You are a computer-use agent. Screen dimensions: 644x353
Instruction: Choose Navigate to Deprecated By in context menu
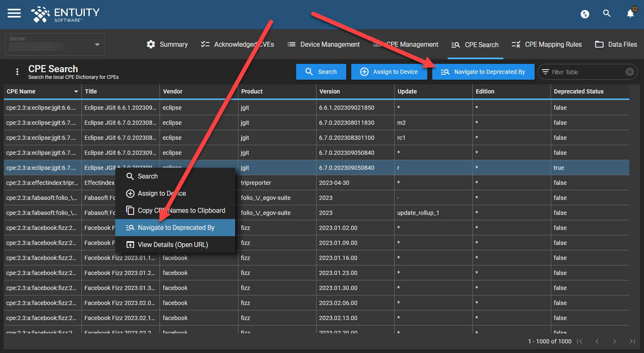[x=175, y=228]
